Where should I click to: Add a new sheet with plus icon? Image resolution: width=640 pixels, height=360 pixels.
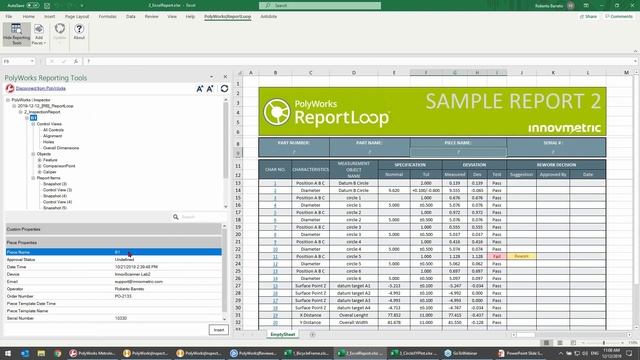coord(312,334)
